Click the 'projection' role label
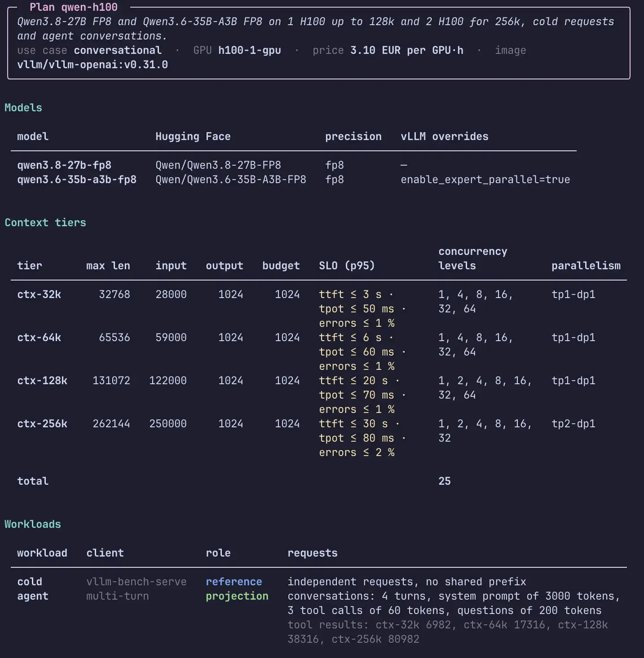The image size is (644, 658). [237, 596]
